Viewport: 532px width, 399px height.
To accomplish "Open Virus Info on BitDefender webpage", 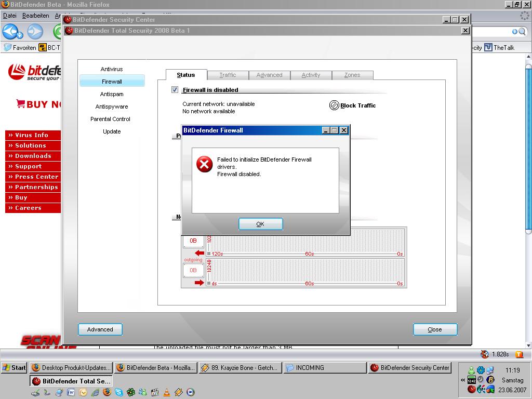I will tap(33, 135).
